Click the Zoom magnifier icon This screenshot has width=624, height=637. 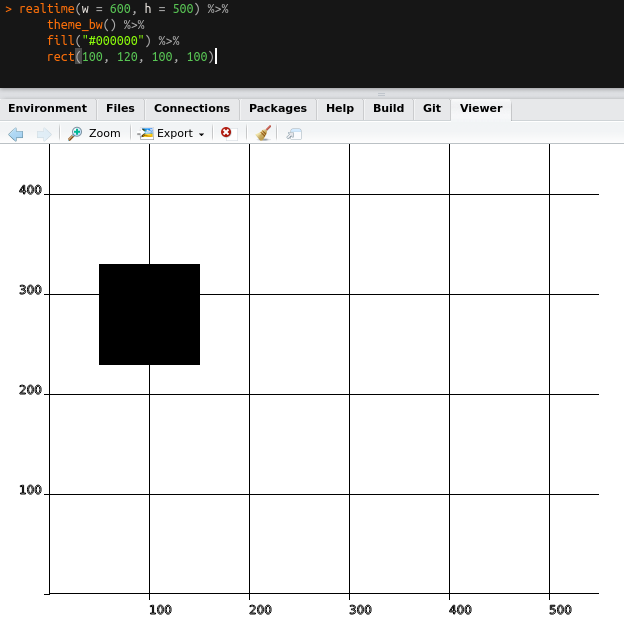click(75, 133)
